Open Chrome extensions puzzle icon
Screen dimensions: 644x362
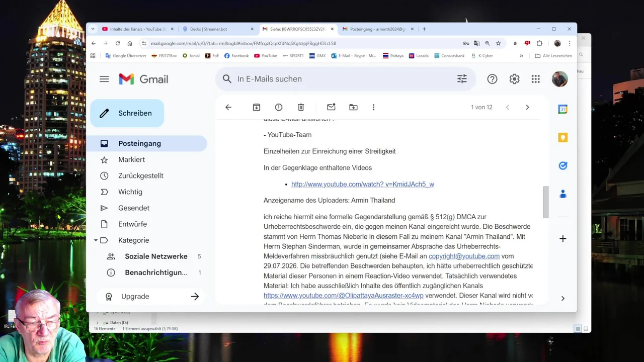coord(539,43)
